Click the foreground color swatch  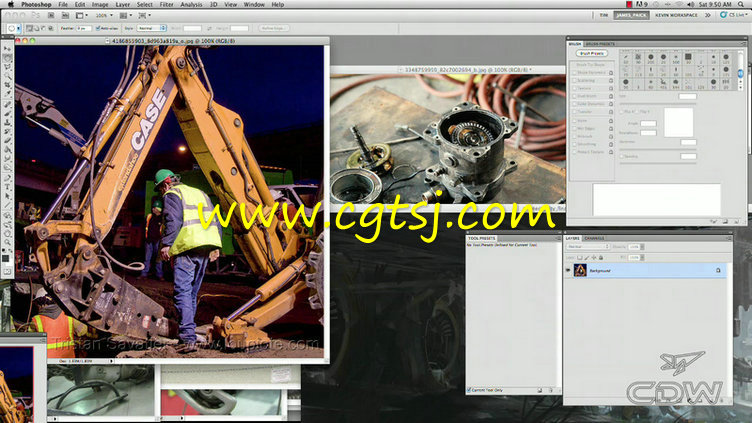[x=5, y=258]
